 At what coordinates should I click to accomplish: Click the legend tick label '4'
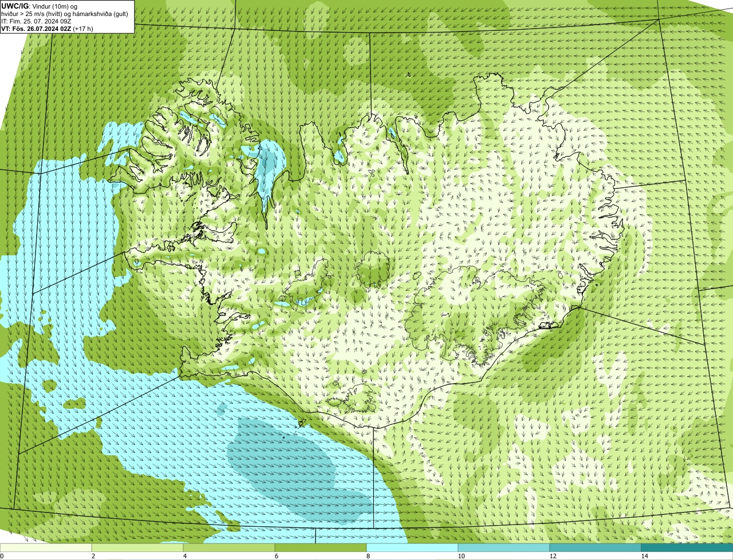(x=184, y=556)
